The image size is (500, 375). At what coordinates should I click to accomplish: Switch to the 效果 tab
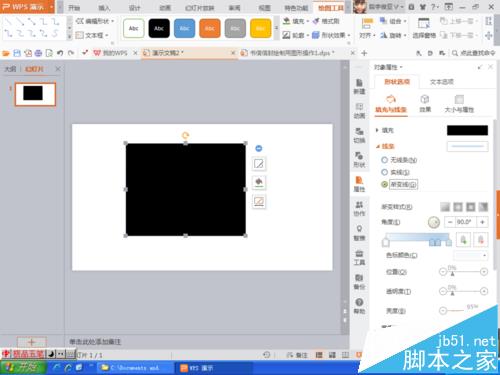click(425, 104)
